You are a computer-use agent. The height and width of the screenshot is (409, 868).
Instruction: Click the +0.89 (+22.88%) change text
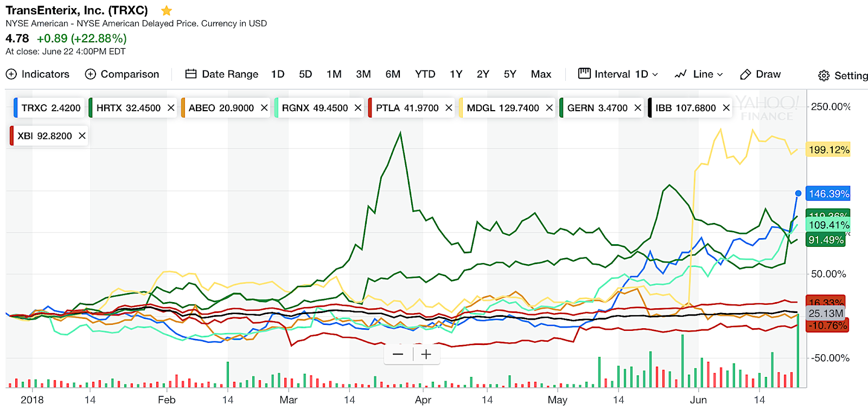pyautogui.click(x=81, y=39)
